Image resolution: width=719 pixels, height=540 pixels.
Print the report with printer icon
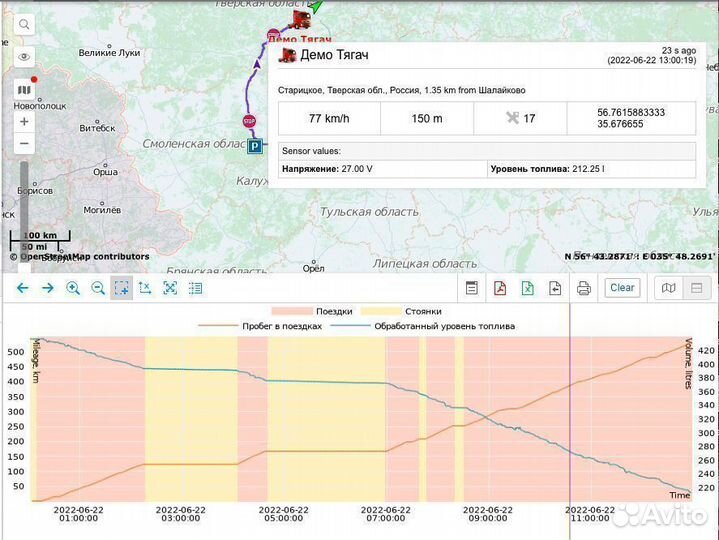584,288
